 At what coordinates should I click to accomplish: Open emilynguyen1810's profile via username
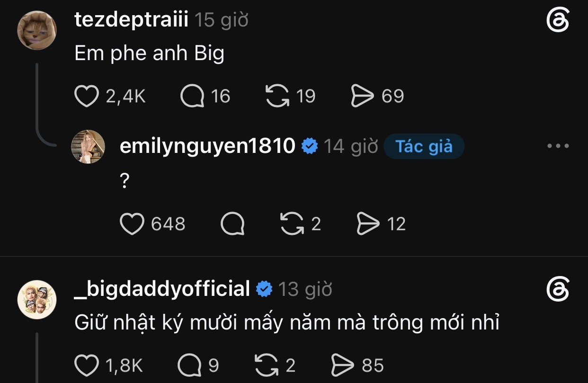pyautogui.click(x=208, y=146)
